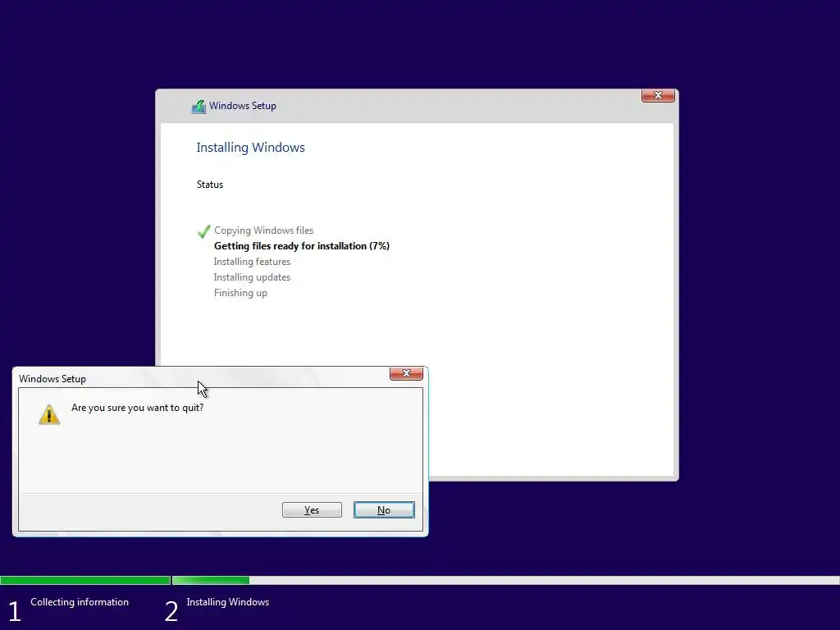This screenshot has width=840, height=630.
Task: Click 'Installing features' status line
Action: 252,262
